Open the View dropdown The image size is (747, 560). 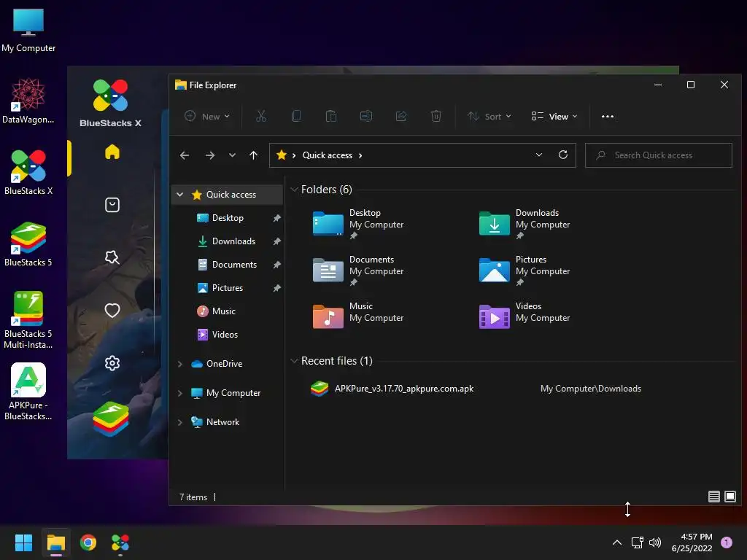pos(554,116)
